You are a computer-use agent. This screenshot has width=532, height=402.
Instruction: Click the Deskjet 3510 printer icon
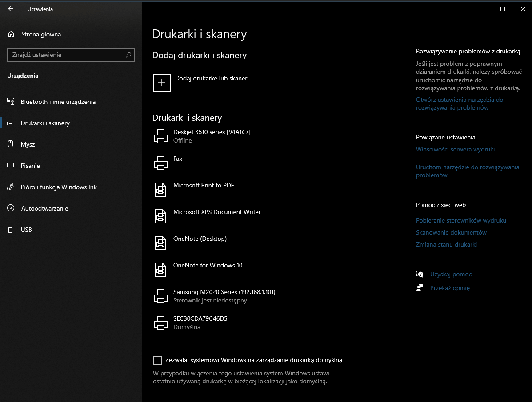[x=161, y=136]
